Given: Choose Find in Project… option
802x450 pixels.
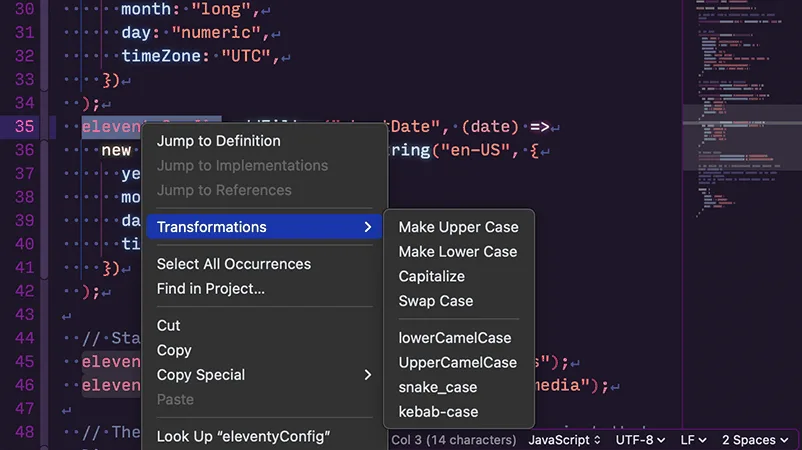Looking at the screenshot, I should pyautogui.click(x=264, y=289).
